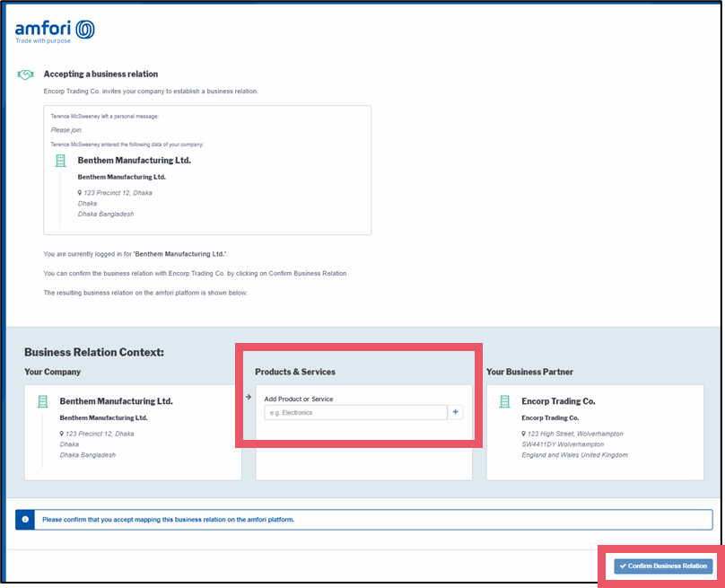Image resolution: width=725 pixels, height=588 pixels.
Task: Click the "Please join." personal message text
Action: [66, 130]
